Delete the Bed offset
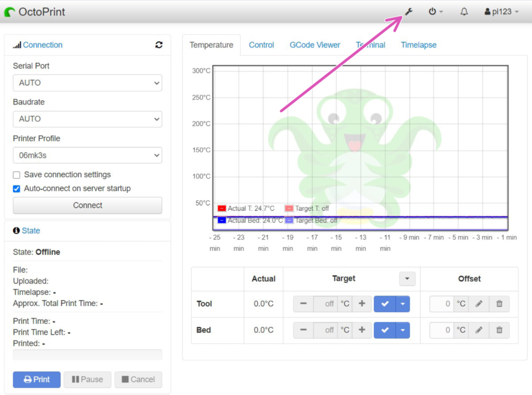Screen dimensions: 532x395 tap(500, 330)
